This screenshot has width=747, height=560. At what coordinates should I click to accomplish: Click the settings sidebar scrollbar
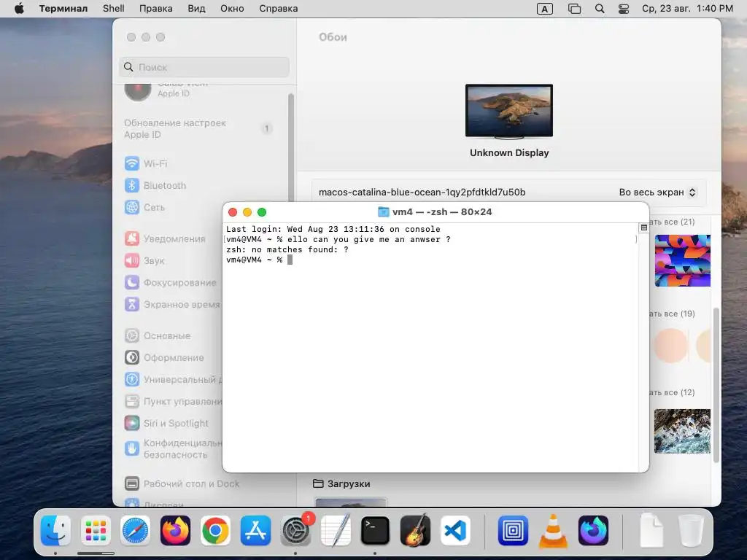290,147
